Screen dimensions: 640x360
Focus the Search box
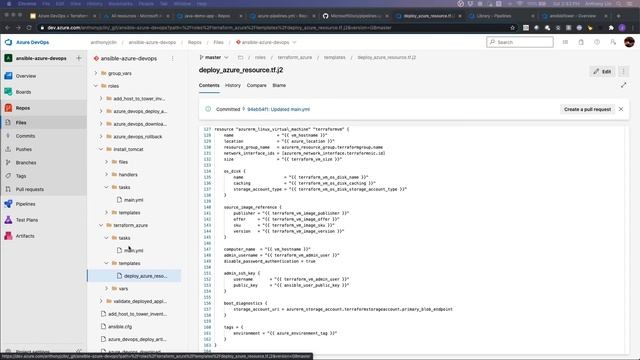520,42
